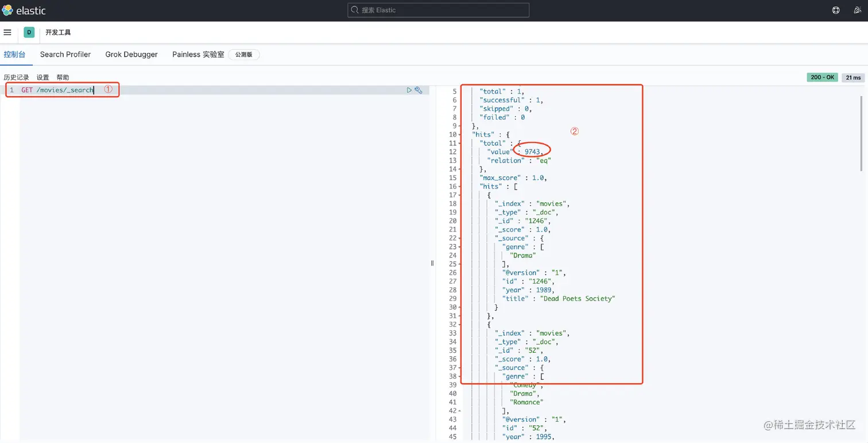Click the "year" : 1989 line
The width and height of the screenshot is (868, 443).
point(528,290)
